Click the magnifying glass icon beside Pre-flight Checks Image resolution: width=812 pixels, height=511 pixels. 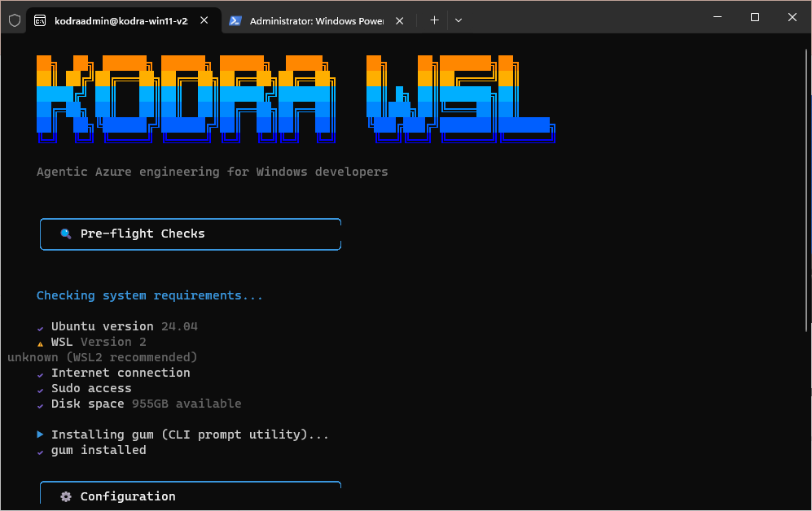pyautogui.click(x=65, y=234)
